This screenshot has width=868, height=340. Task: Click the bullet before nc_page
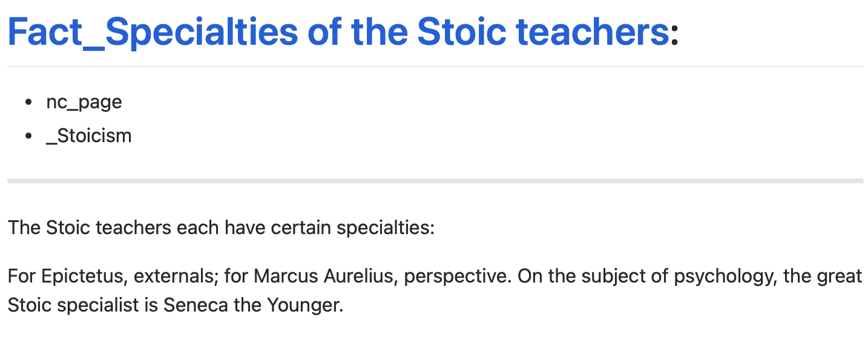coord(28,102)
